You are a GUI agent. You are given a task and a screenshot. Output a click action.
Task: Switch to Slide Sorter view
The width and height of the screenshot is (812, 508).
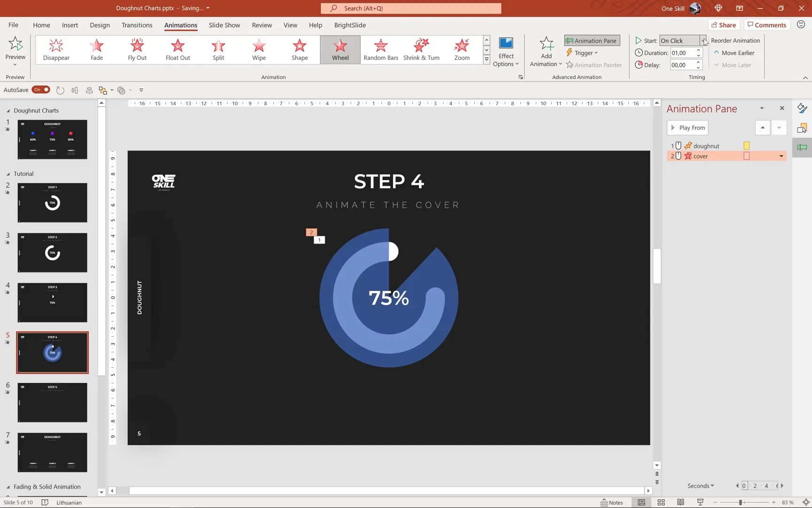pos(661,502)
